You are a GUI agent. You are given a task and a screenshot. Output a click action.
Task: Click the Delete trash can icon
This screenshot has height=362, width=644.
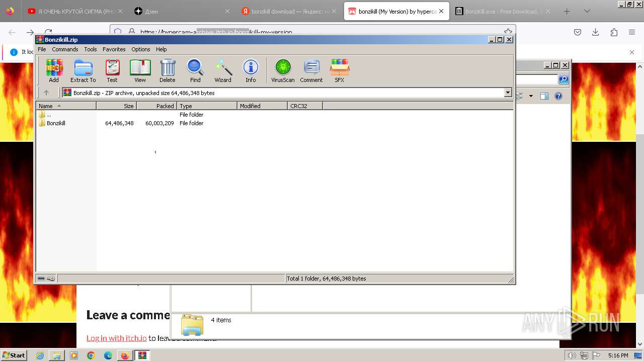click(x=168, y=70)
